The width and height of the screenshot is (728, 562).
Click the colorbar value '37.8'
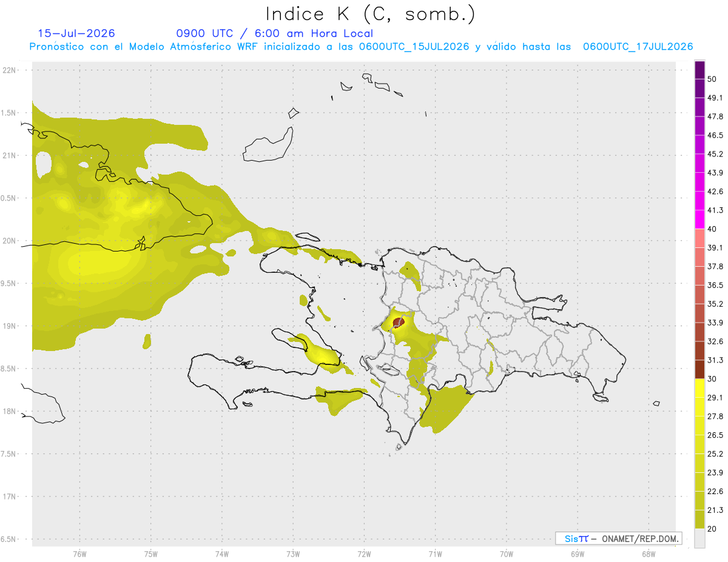click(715, 267)
